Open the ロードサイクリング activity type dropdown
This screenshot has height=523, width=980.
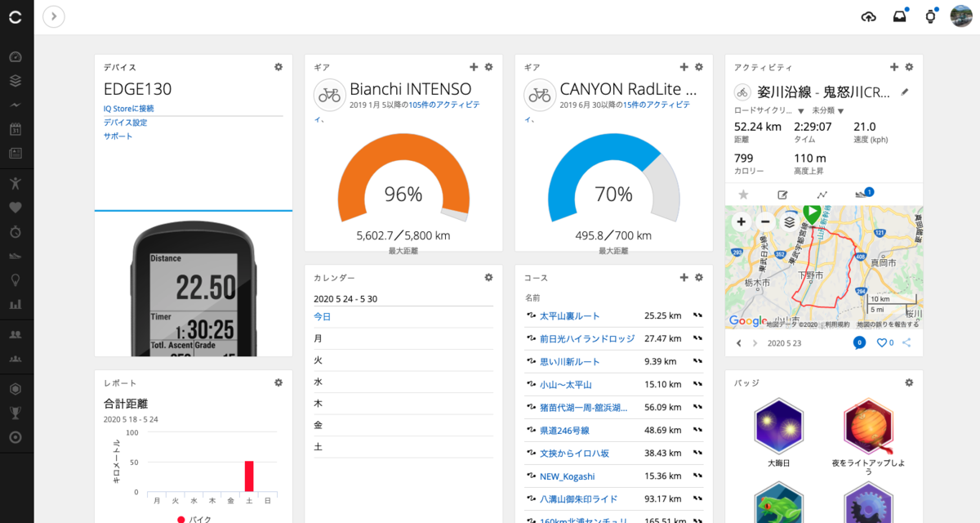click(769, 110)
